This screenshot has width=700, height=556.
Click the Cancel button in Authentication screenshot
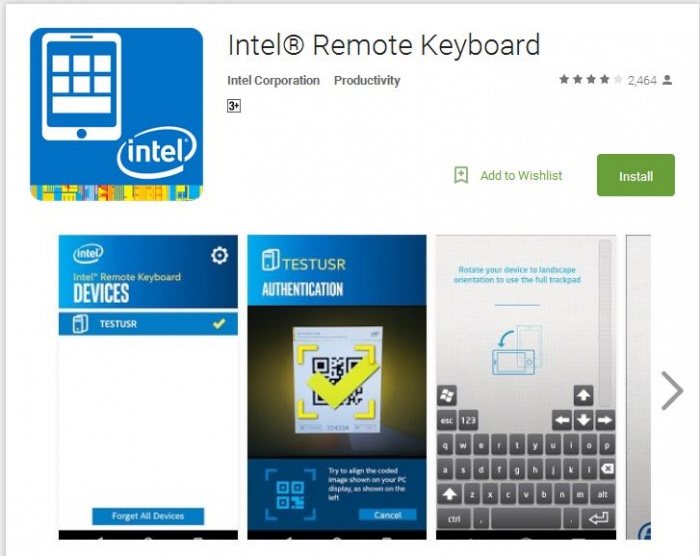(x=388, y=515)
